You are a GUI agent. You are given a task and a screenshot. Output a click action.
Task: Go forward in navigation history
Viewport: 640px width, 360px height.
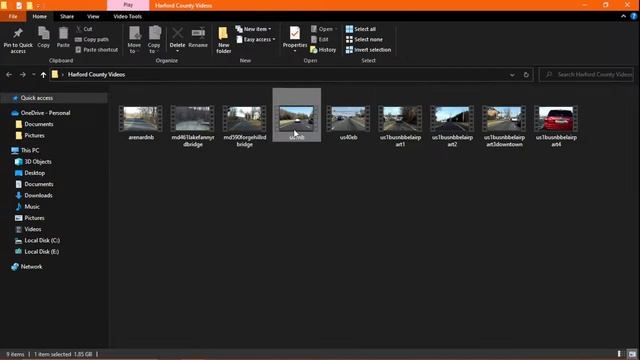[x=23, y=75]
